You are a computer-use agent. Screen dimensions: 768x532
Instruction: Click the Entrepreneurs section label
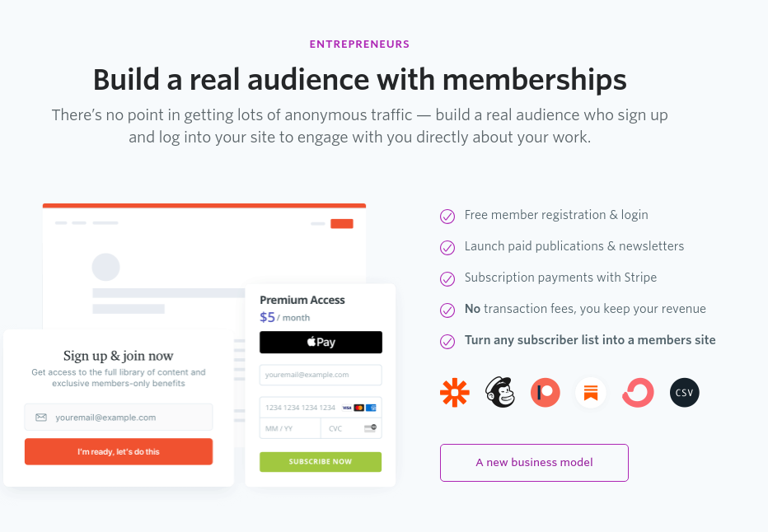(x=359, y=44)
